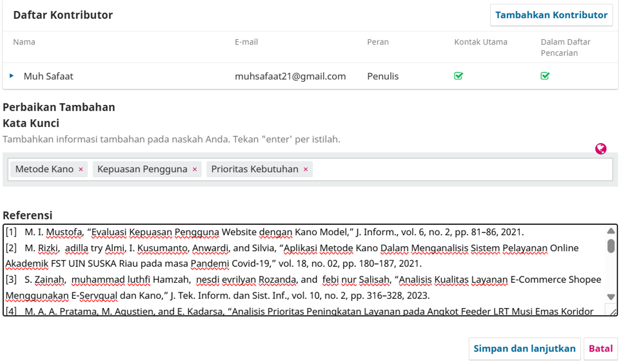Click the Prioritas Kebutuhan tag text
Viewport: 623px width, 364px height.
tap(254, 169)
